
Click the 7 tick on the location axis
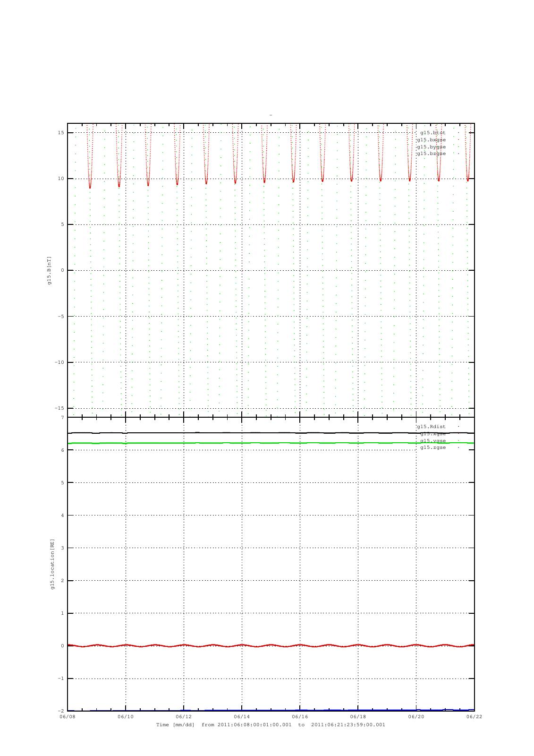(62, 418)
